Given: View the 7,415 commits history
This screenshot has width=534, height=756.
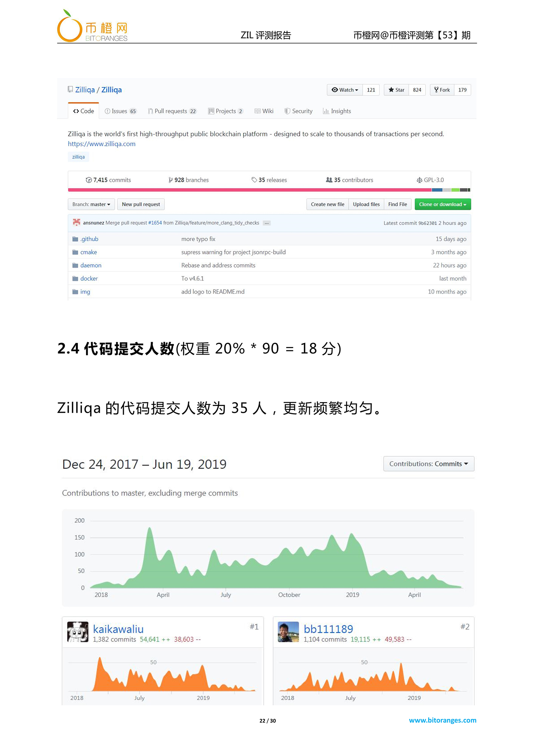Looking at the screenshot, I should pos(108,180).
